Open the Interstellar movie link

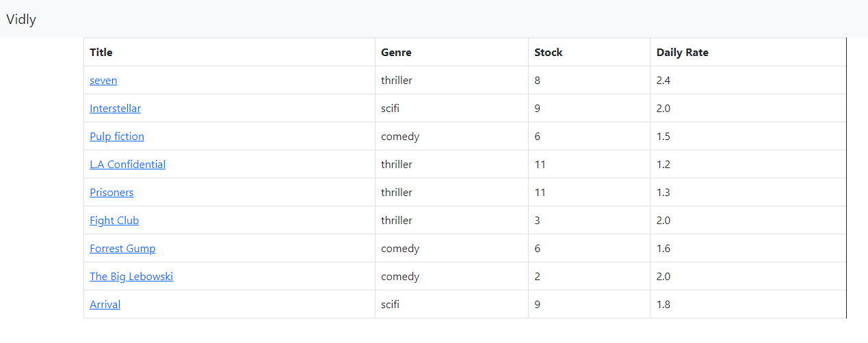tap(115, 109)
